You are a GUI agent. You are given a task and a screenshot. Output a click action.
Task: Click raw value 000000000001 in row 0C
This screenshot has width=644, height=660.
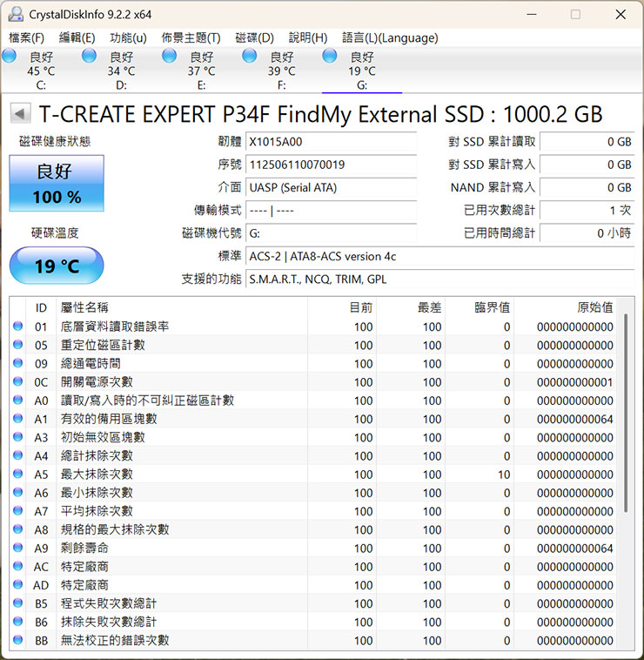click(x=574, y=382)
